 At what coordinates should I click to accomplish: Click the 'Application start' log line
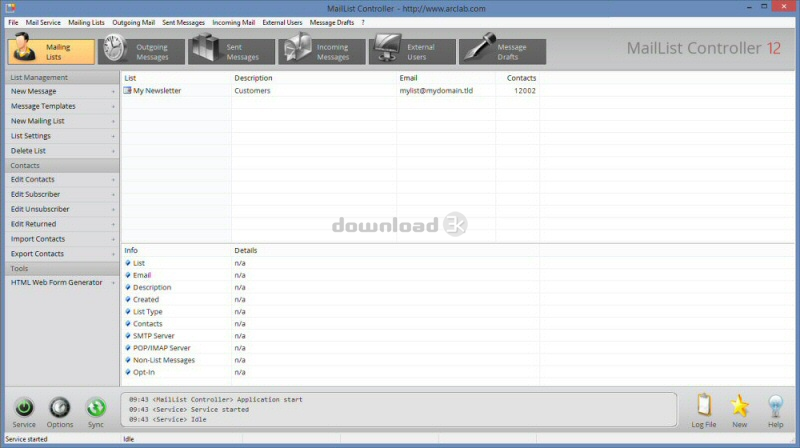[x=215, y=400]
